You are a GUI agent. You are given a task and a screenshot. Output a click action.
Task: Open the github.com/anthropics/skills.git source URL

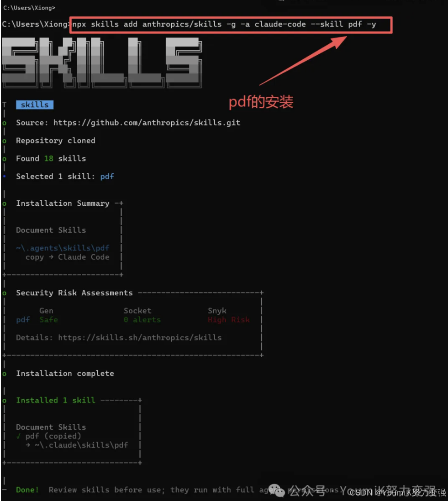(x=147, y=123)
